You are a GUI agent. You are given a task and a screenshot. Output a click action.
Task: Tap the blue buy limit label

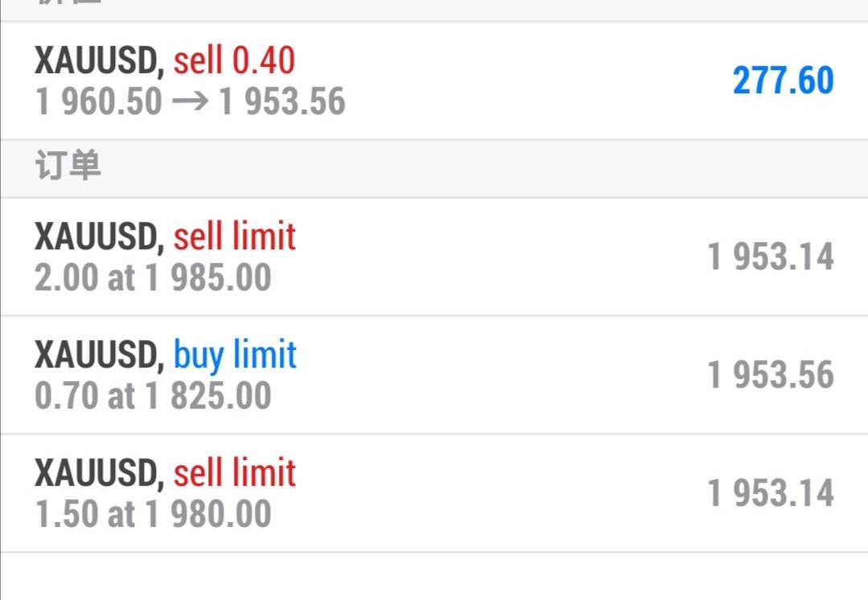coord(235,355)
